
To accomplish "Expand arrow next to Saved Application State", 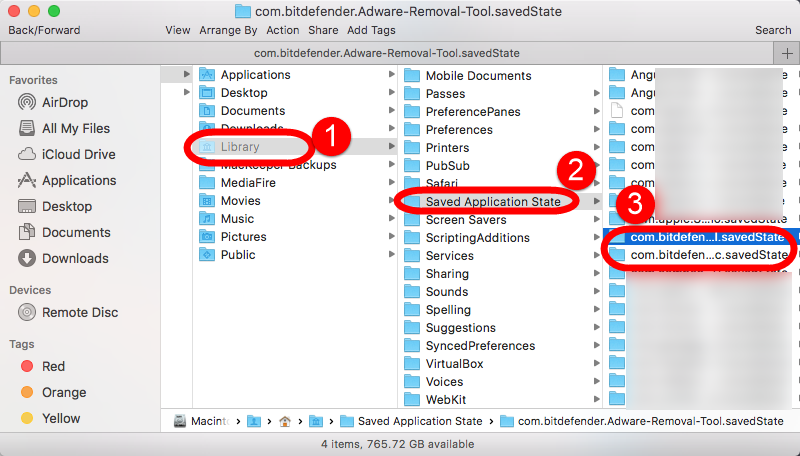I will 596,201.
